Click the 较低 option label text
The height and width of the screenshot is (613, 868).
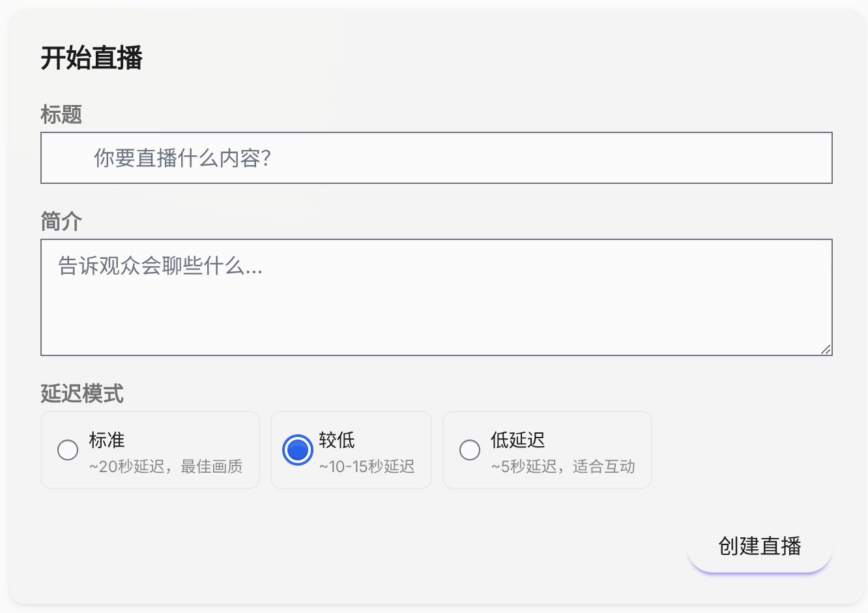[337, 440]
